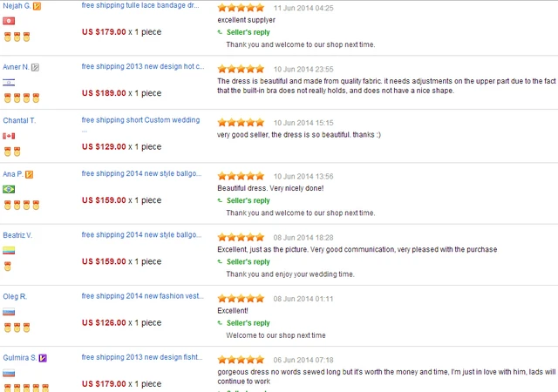558x392 pixels.
Task: Click the Canadian flag under Chantal T.
Action: click(x=9, y=136)
